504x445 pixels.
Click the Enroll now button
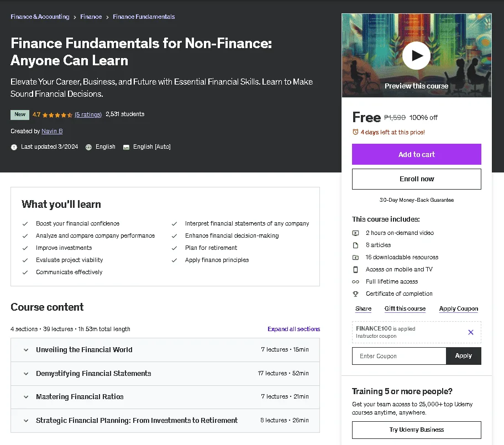click(417, 179)
